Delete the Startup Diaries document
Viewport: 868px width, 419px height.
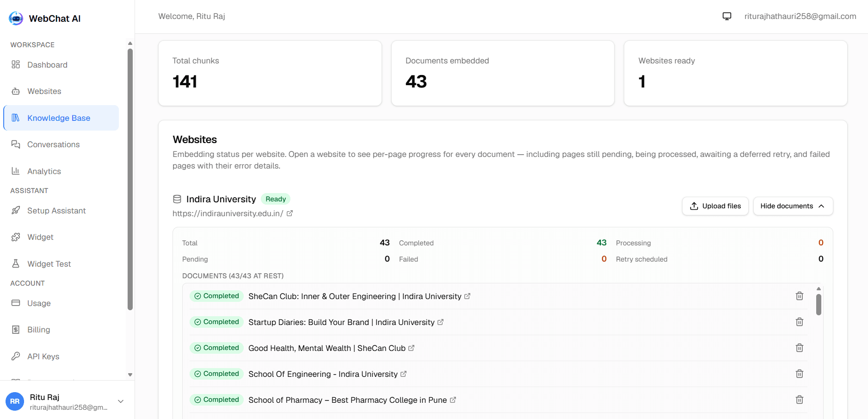coord(800,322)
